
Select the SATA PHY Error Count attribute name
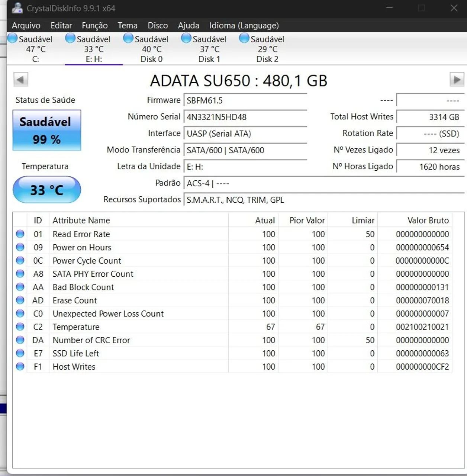coord(93,274)
